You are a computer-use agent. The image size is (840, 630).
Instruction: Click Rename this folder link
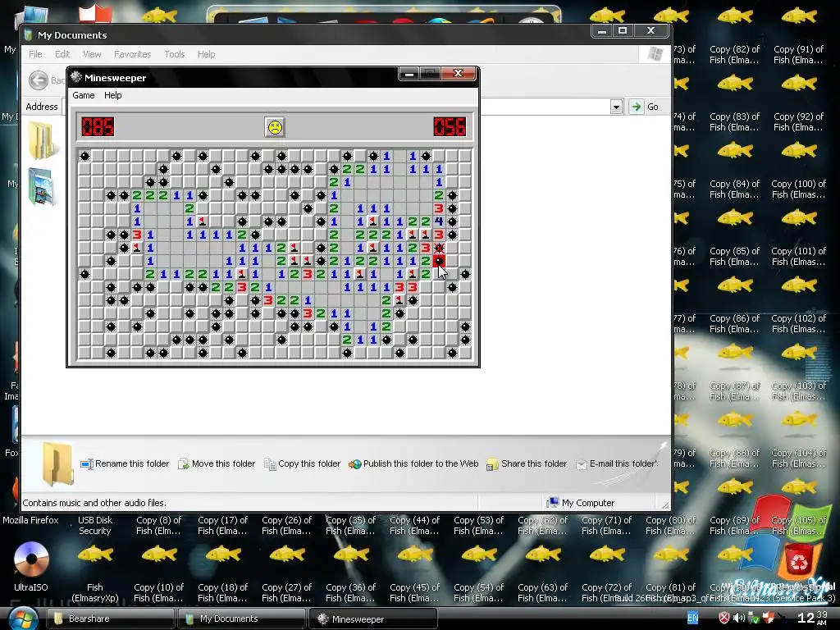125,464
